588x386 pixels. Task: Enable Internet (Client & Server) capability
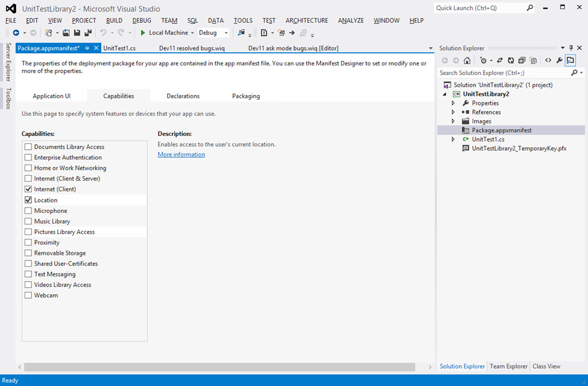(28, 178)
